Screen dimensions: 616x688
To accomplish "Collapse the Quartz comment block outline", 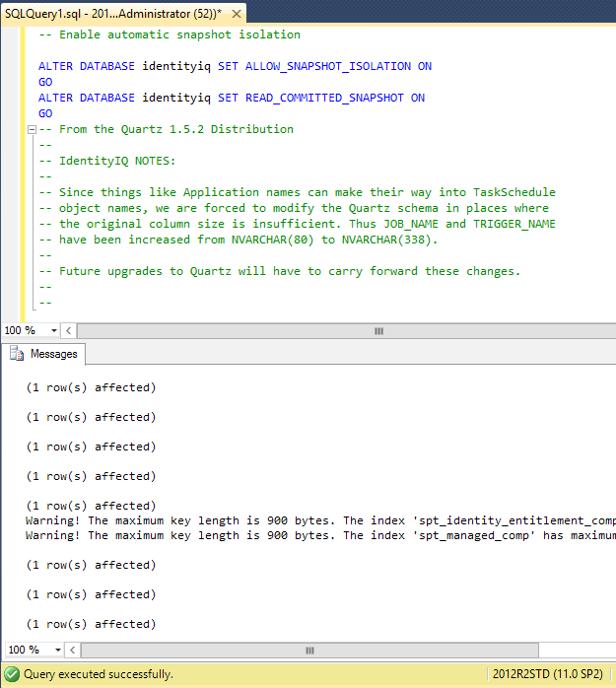I will [32, 129].
